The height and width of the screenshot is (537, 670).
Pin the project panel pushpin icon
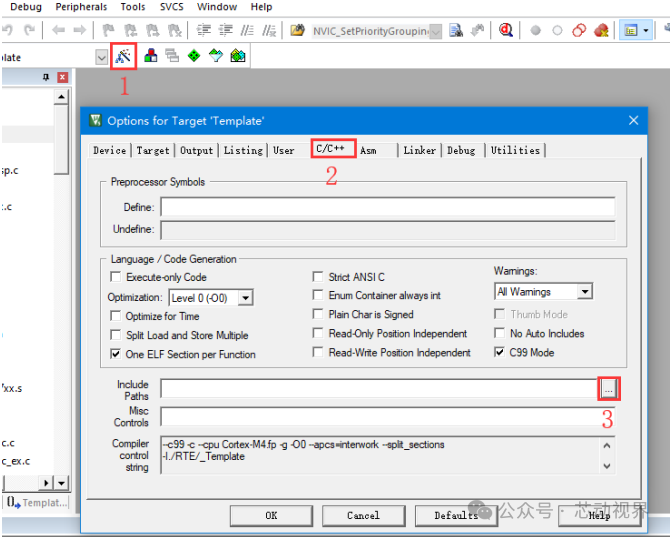click(46, 77)
